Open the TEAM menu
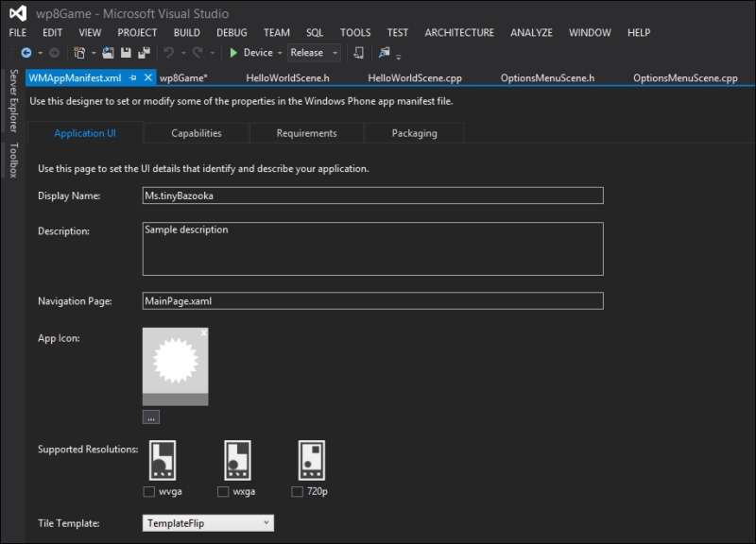This screenshot has width=756, height=544. [x=276, y=32]
